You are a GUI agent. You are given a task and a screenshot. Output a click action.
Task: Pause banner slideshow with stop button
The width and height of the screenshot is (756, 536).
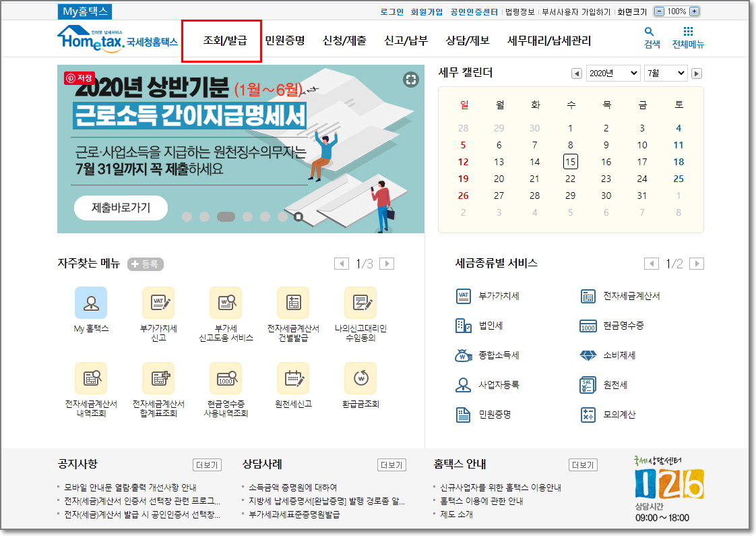[298, 216]
